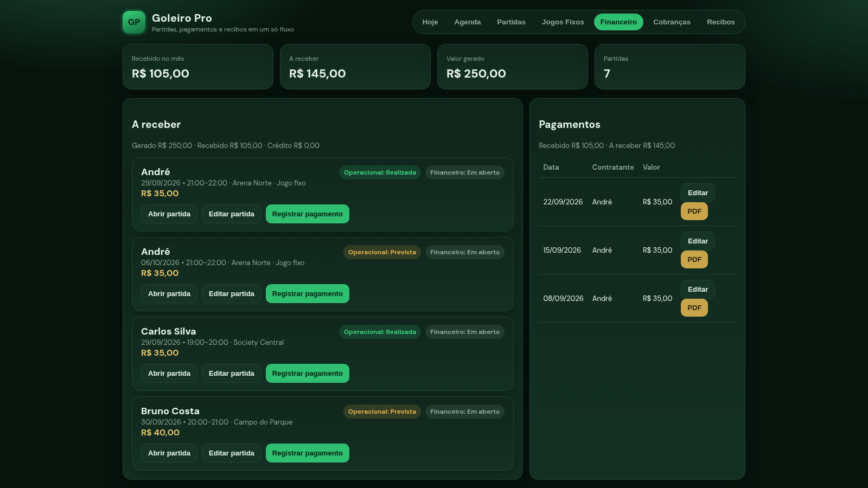Abrir partida for Carlos Silva
868x488 pixels.
(169, 374)
